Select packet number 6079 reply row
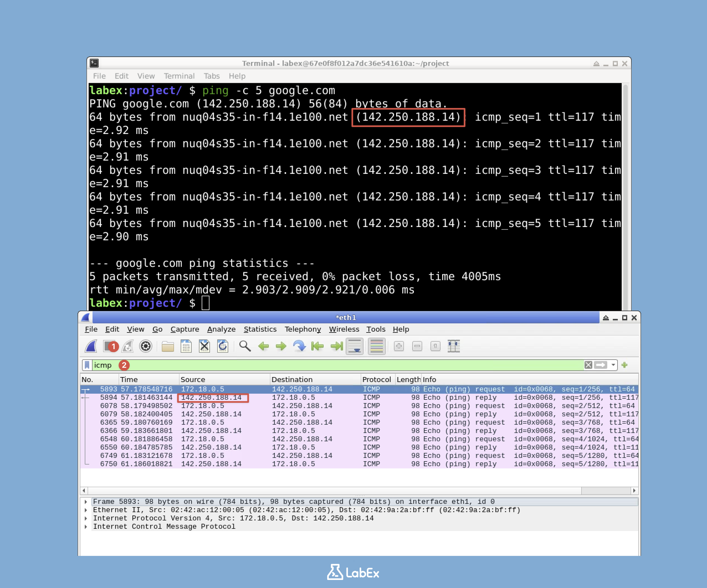 [x=359, y=414]
